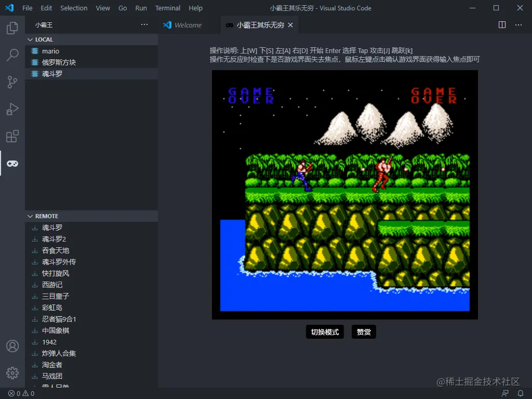Open the notifications bell in status bar
532x399 pixels.
click(x=521, y=394)
